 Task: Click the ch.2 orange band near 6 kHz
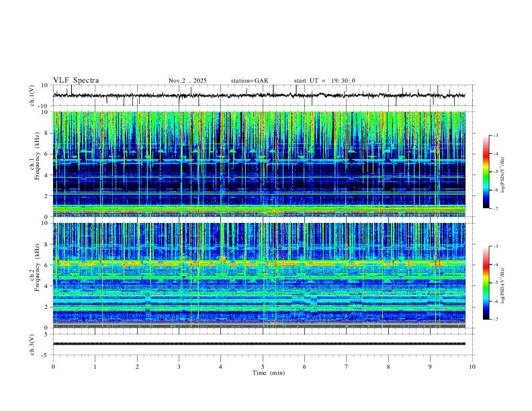(259, 263)
